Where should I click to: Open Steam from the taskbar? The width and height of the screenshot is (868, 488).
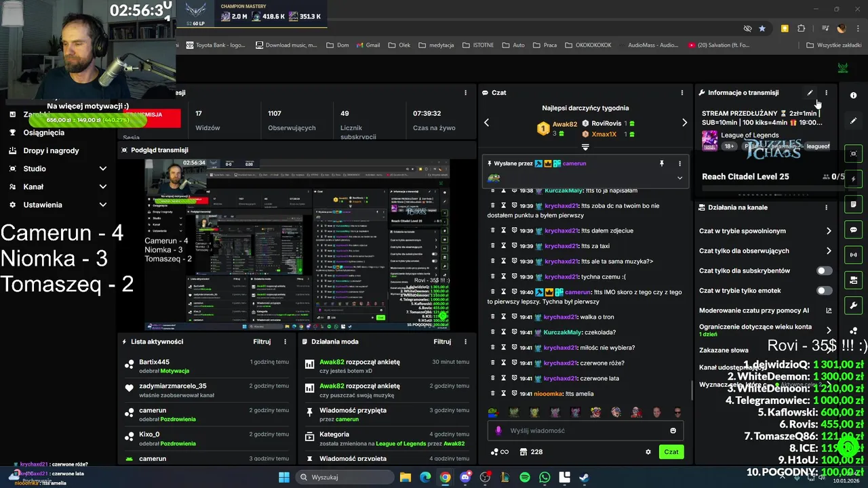(x=584, y=477)
